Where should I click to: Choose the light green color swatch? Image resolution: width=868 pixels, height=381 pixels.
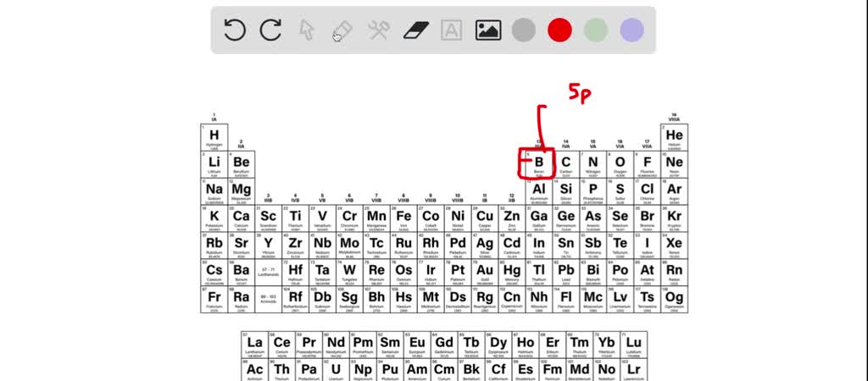coord(596,30)
